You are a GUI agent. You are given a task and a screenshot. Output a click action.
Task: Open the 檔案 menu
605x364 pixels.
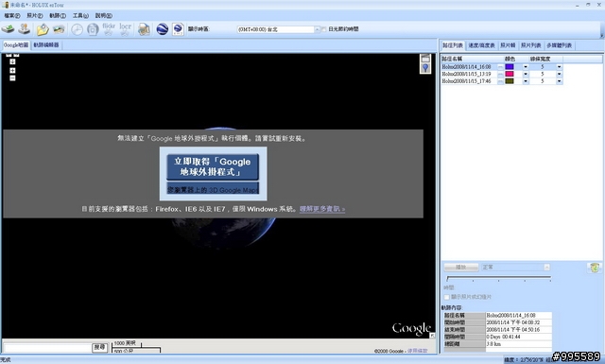click(12, 16)
